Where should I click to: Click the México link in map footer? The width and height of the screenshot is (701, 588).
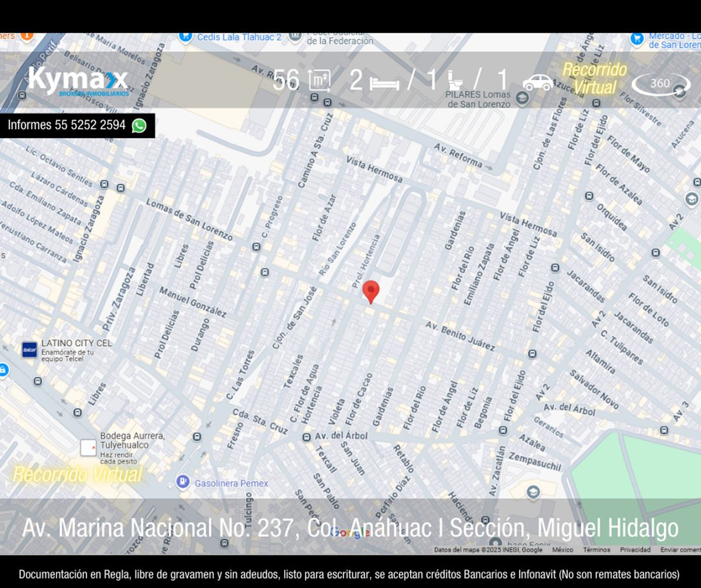point(563,550)
